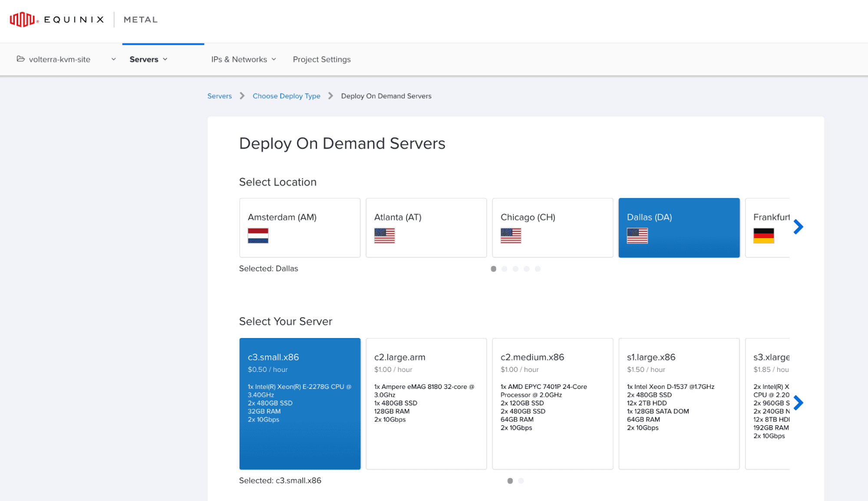Jump to fifth location carousel page dot
868x501 pixels.
click(538, 269)
